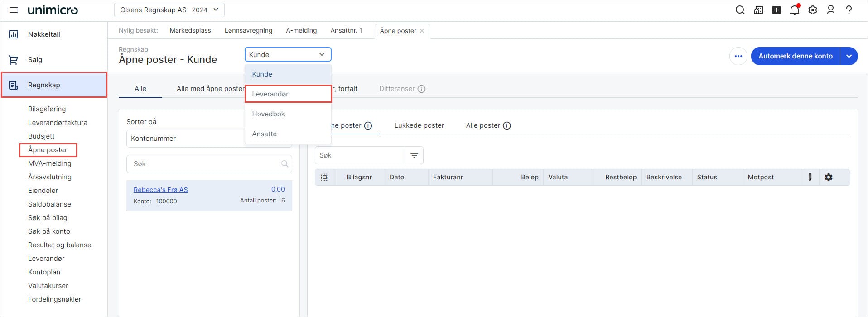
Task: Click the filter icon next to search
Action: (414, 155)
